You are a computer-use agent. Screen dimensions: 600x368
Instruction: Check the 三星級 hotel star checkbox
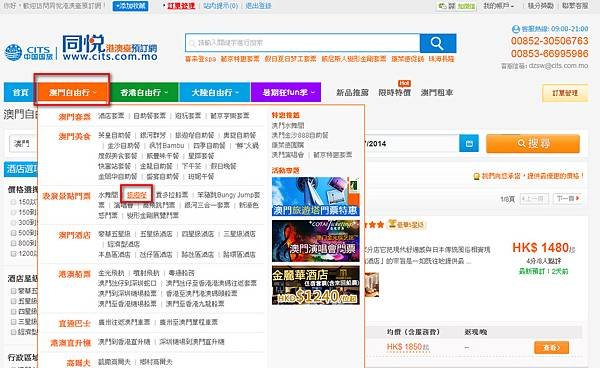[13, 322]
